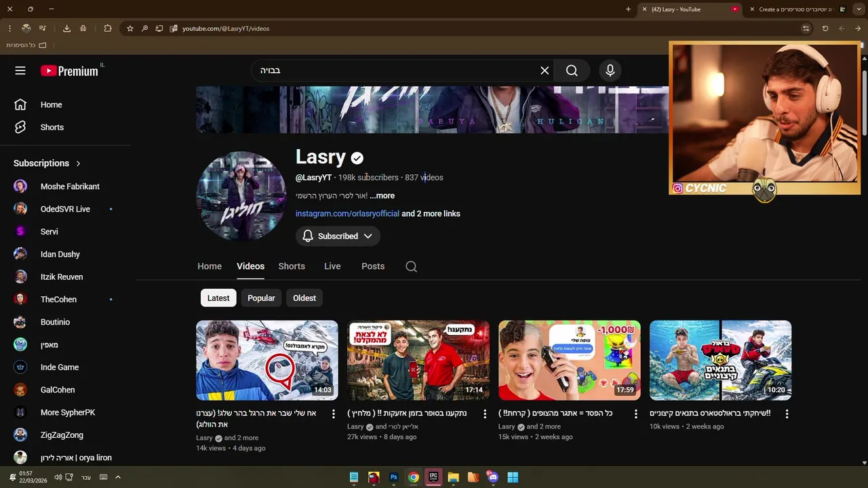The image size is (868, 488).
Task: Sort videos by Oldest
Action: tap(304, 298)
